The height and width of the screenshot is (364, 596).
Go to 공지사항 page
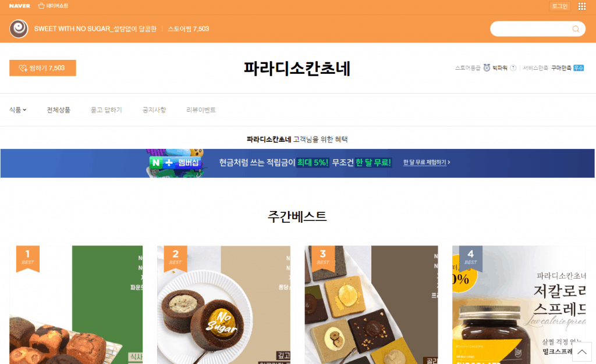(x=154, y=110)
